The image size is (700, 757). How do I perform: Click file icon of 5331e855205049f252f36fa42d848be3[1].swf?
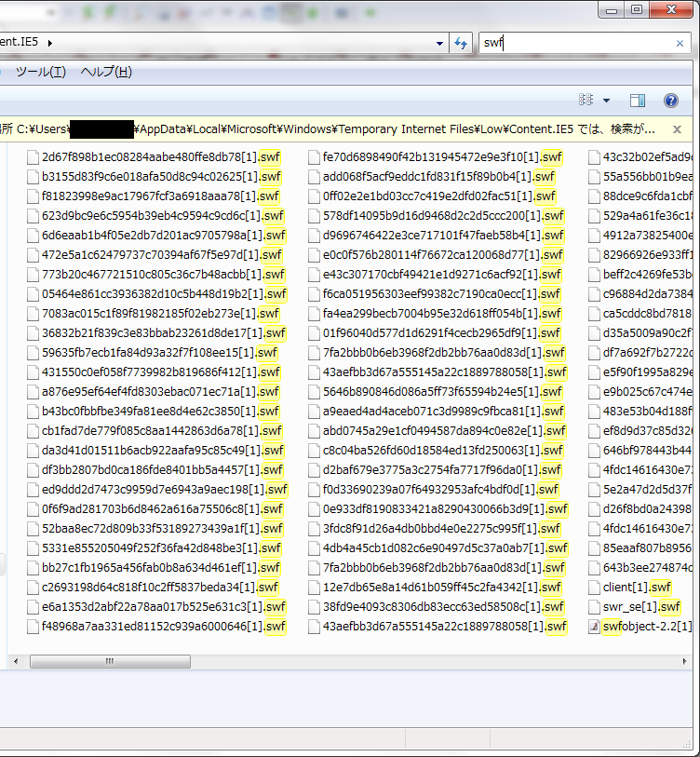pos(33,548)
